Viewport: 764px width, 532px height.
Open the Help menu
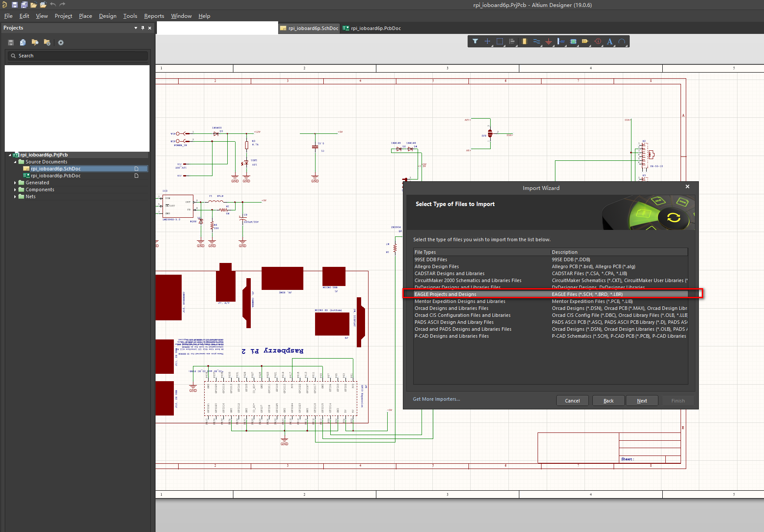pyautogui.click(x=204, y=16)
